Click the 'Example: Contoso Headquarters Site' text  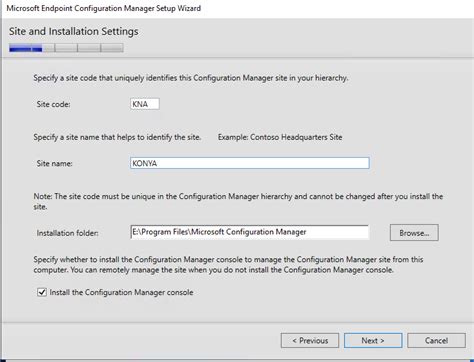[x=280, y=137]
